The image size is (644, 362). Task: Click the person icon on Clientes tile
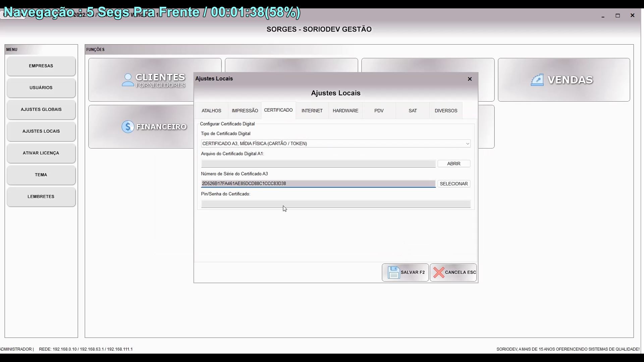point(128,80)
